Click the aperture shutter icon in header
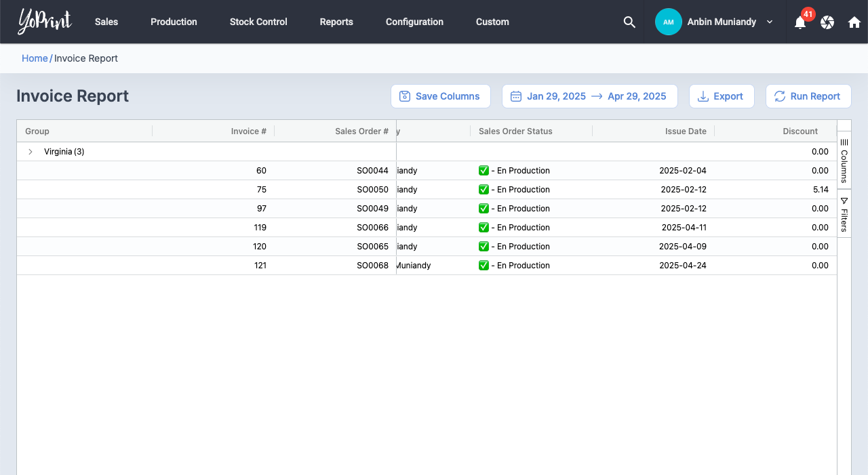Image resolution: width=868 pixels, height=475 pixels. tap(827, 22)
